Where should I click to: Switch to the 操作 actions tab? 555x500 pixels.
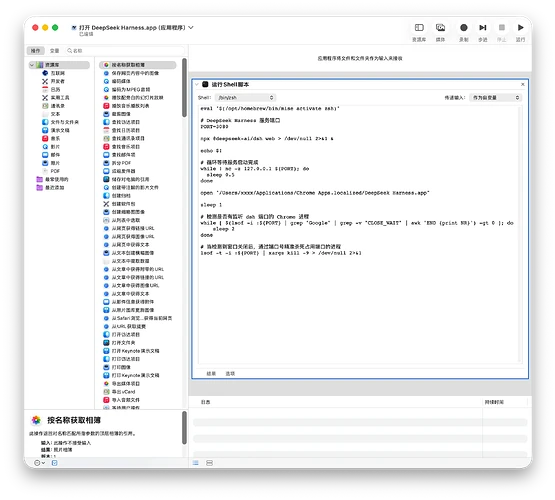pyautogui.click(x=36, y=51)
